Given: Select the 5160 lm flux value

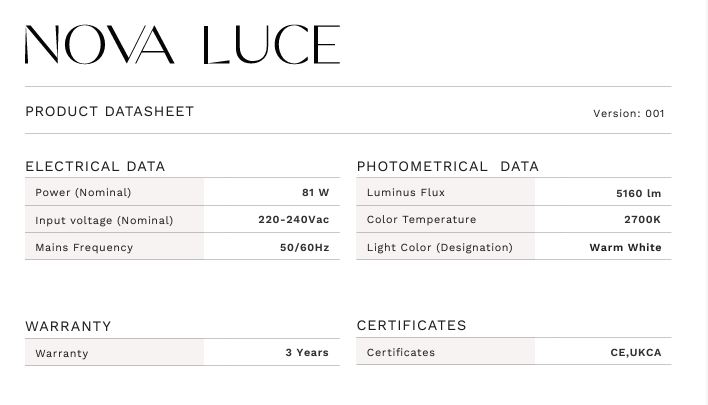Looking at the screenshot, I should (x=638, y=193).
